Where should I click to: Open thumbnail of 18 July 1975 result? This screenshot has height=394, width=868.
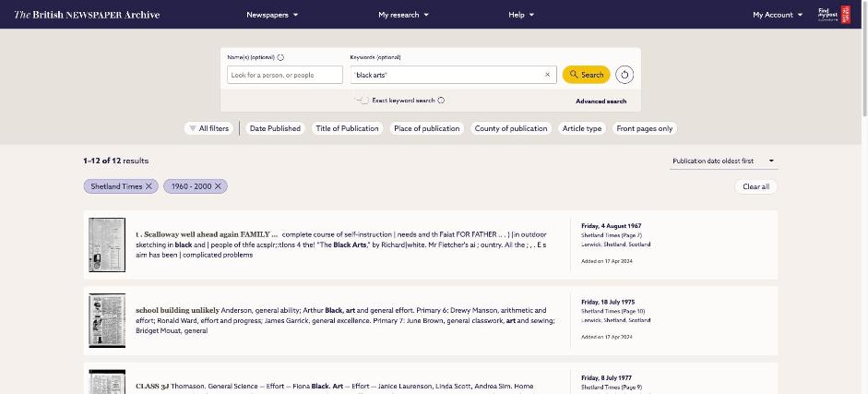107,320
